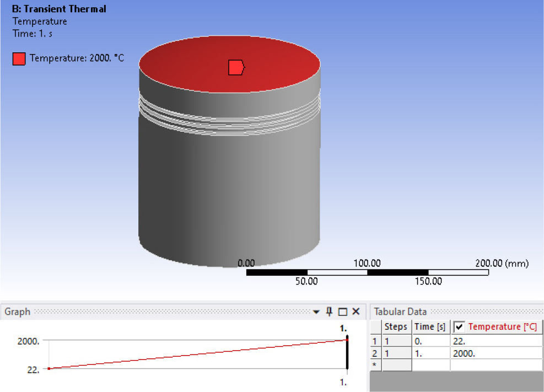
Task: Click the black time marker bar in Graph
Action: point(347,356)
